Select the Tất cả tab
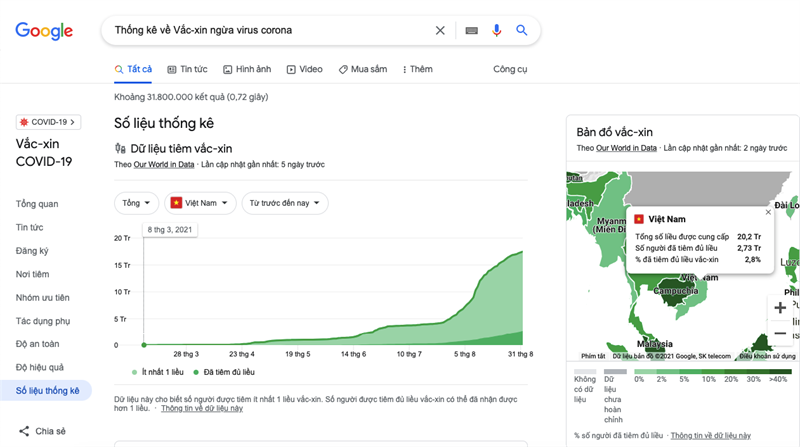The height and width of the screenshot is (447, 800). [133, 69]
